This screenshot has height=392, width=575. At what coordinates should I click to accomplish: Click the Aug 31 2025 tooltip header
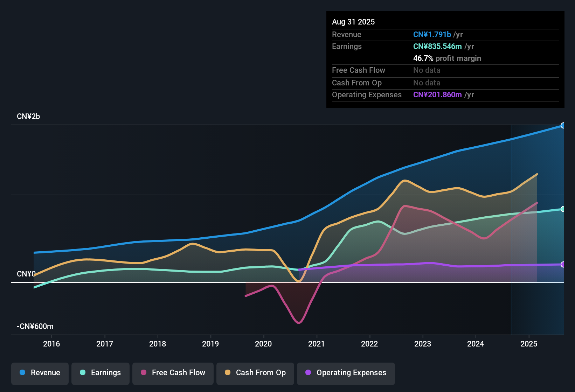pyautogui.click(x=353, y=22)
